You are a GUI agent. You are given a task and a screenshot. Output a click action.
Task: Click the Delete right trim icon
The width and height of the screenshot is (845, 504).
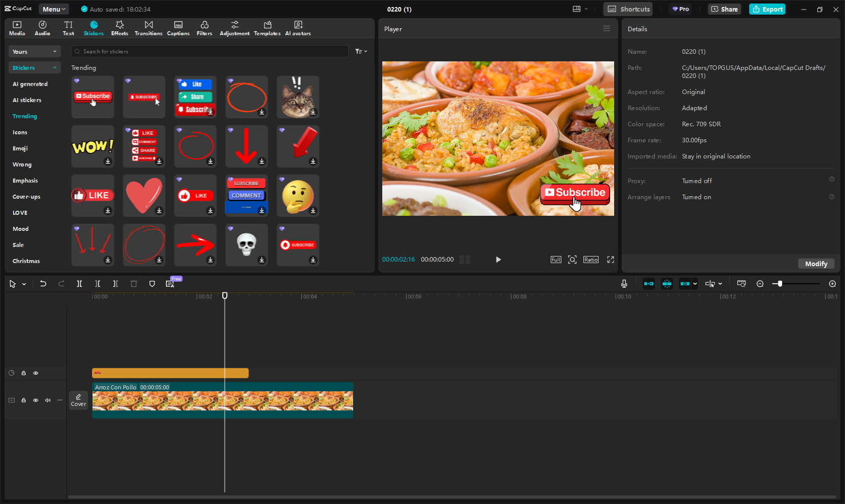(116, 284)
